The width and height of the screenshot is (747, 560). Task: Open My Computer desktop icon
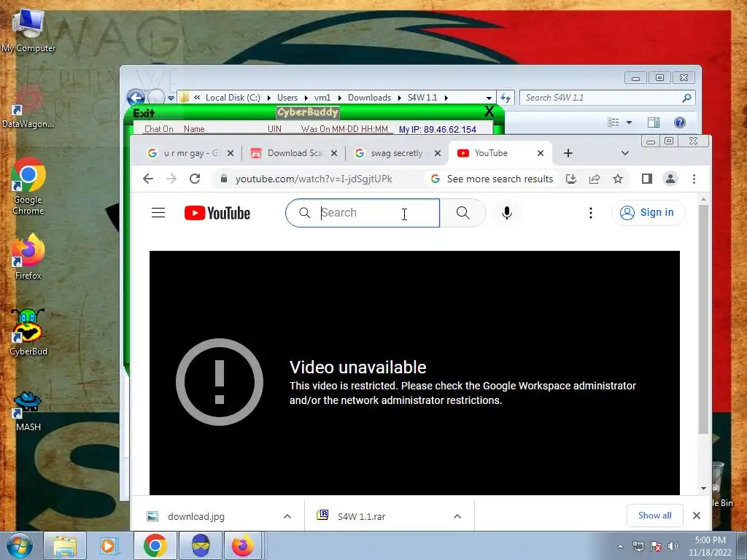pos(28,31)
